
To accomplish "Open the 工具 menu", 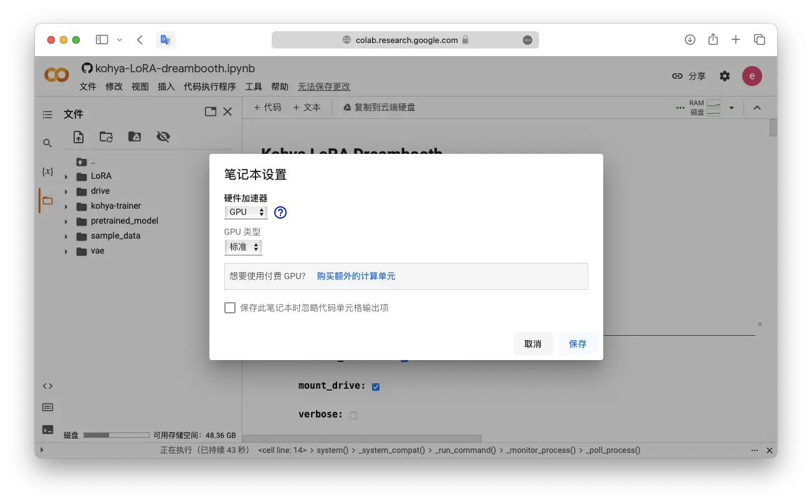I will coord(254,87).
